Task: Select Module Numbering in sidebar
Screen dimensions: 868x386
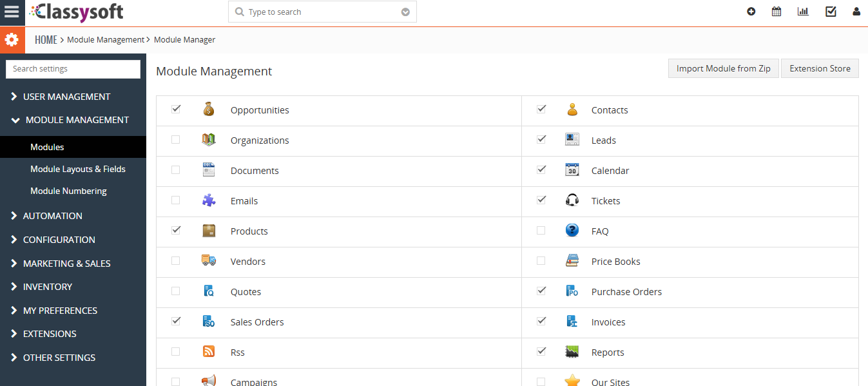Action: [68, 191]
